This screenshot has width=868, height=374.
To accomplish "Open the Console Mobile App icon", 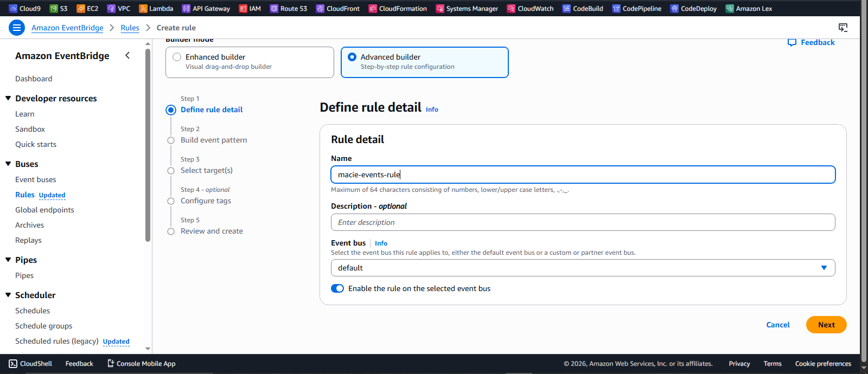I will [x=111, y=363].
